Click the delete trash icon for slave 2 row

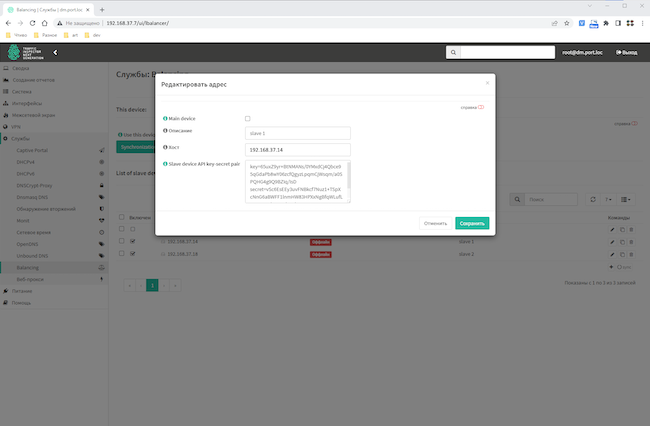coord(631,254)
